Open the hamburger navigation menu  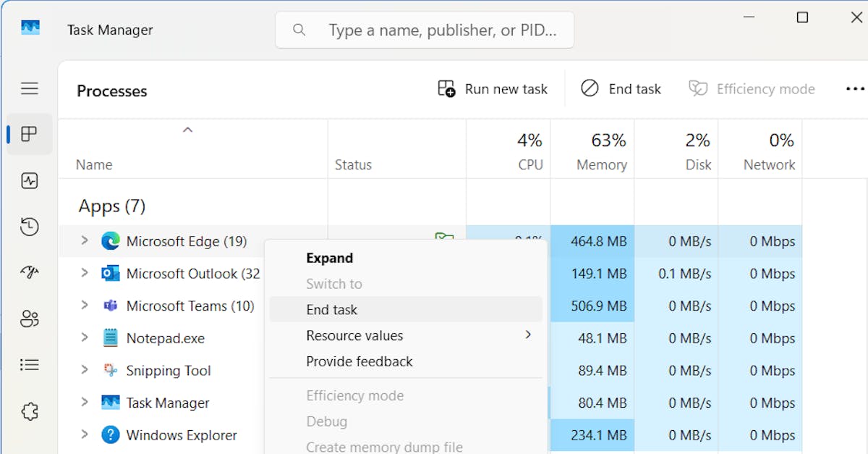pyautogui.click(x=30, y=88)
